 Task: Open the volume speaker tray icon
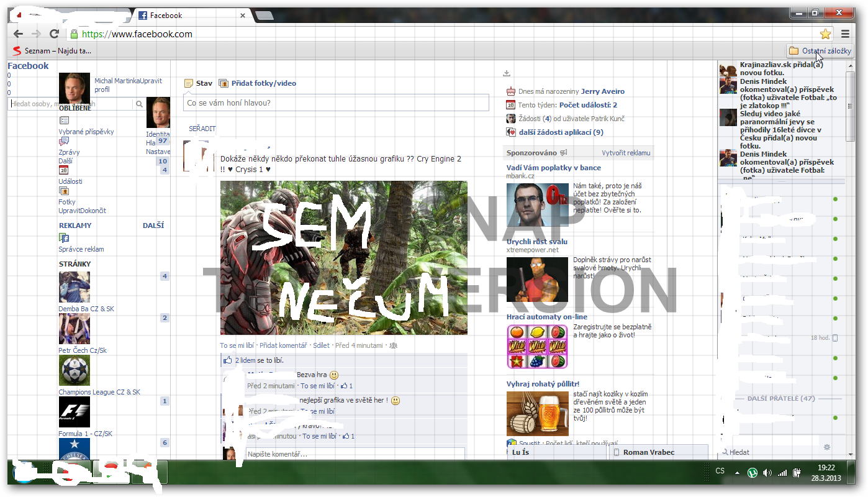pos(767,473)
